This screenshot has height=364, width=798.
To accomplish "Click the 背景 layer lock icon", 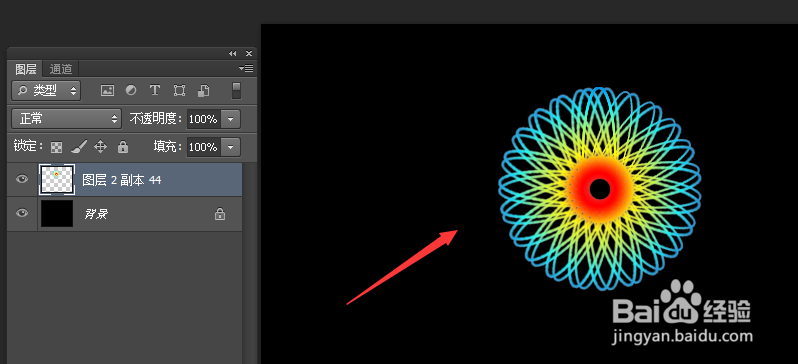I will 220,214.
